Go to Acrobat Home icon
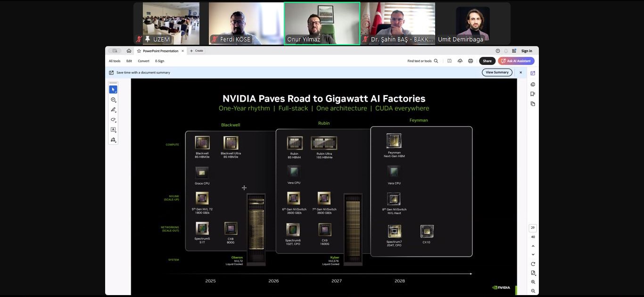This screenshot has height=297, width=644. point(129,51)
